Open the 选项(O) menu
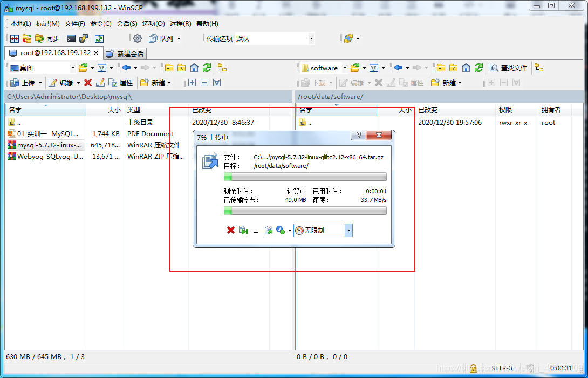This screenshot has height=378, width=588. click(x=153, y=24)
